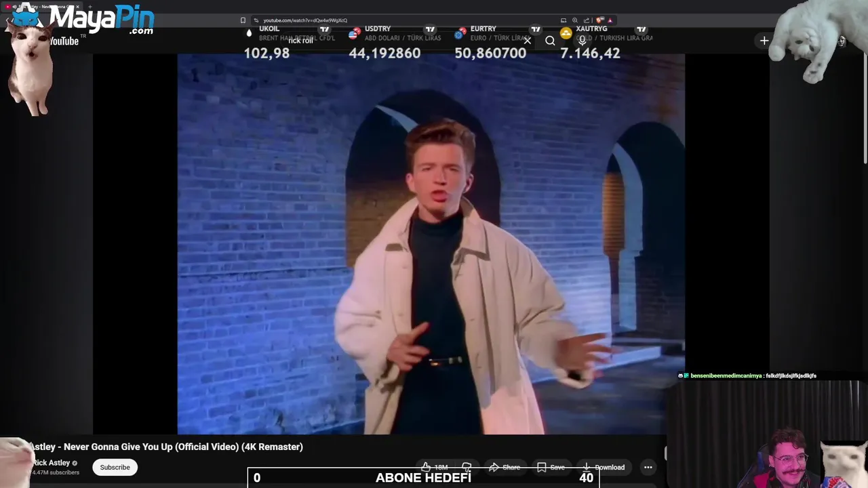Open the Brave Shields lion icon

(599, 20)
